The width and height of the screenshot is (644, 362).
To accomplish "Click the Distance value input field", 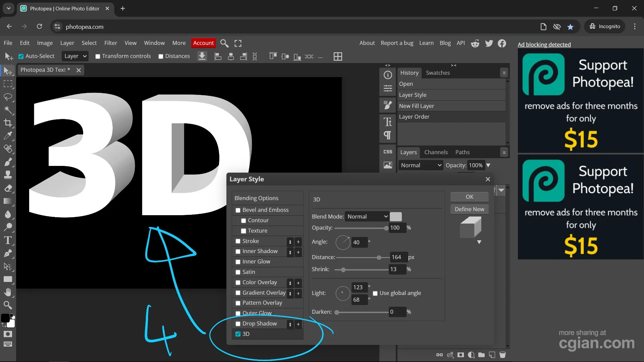I will (x=398, y=257).
